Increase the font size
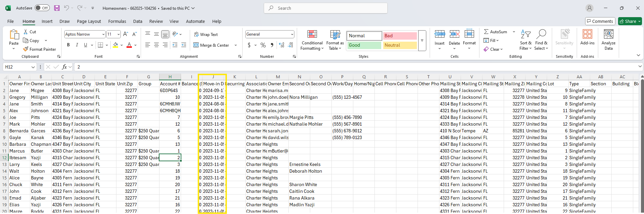The height and width of the screenshot is (214, 644). pos(126,34)
